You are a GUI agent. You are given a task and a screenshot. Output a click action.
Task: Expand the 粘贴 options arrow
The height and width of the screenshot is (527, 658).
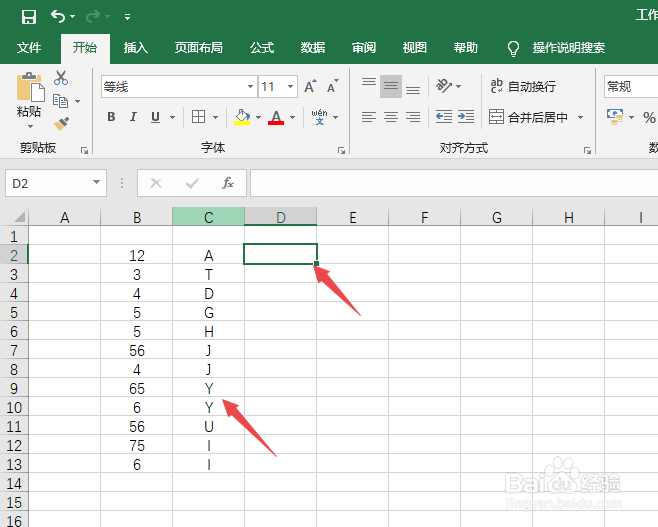coord(30,126)
